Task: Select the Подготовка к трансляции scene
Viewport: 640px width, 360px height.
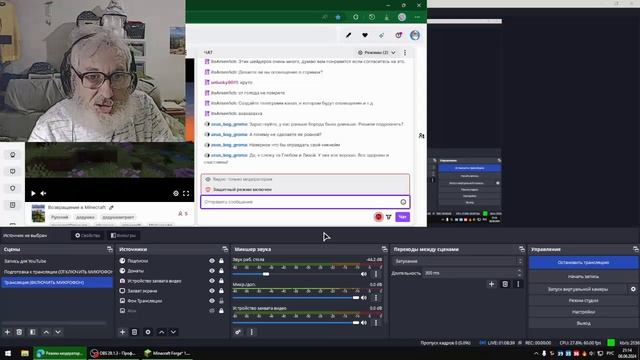Action: [x=57, y=272]
